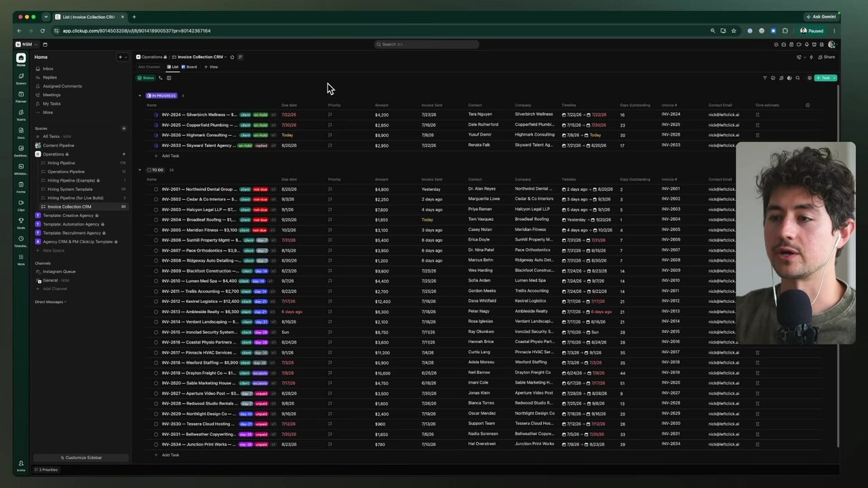868x488 pixels.
Task: Open Spaces in the left icon rail
Action: [x=21, y=78]
